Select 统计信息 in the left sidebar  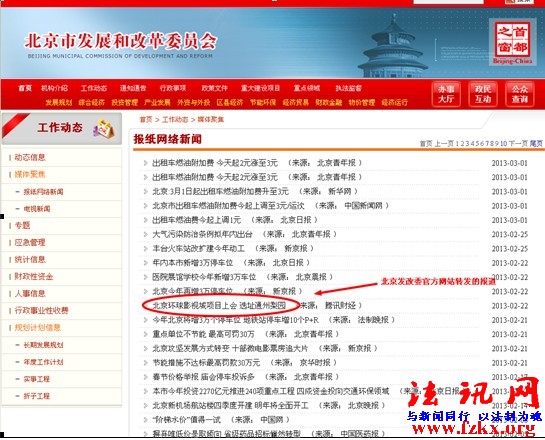(30, 259)
